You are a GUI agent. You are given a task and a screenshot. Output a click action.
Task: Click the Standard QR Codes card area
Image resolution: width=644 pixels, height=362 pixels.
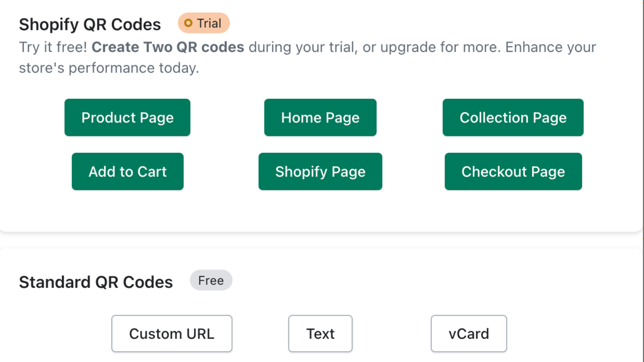point(322,306)
